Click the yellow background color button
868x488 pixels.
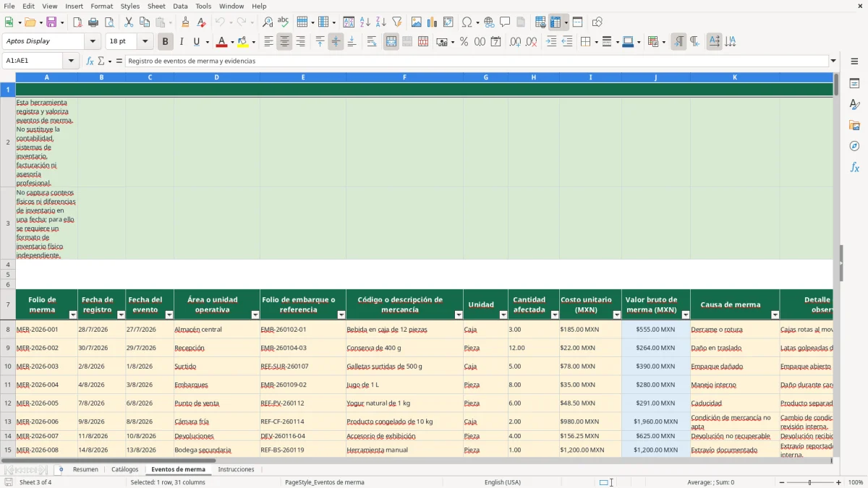243,42
